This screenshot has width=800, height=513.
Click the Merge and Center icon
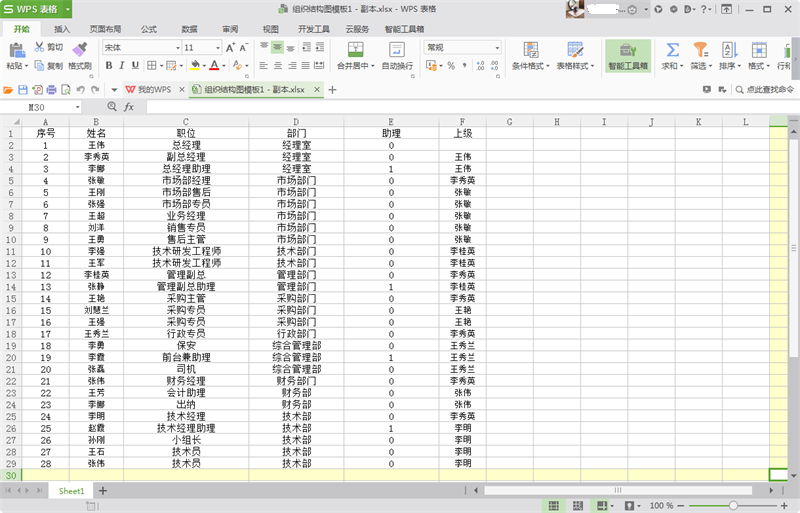coord(355,50)
